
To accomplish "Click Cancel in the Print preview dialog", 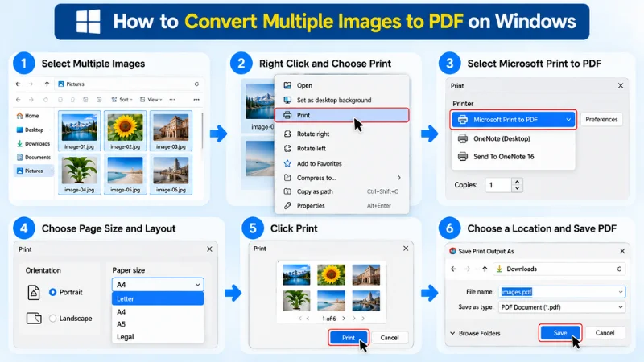I will (x=390, y=338).
